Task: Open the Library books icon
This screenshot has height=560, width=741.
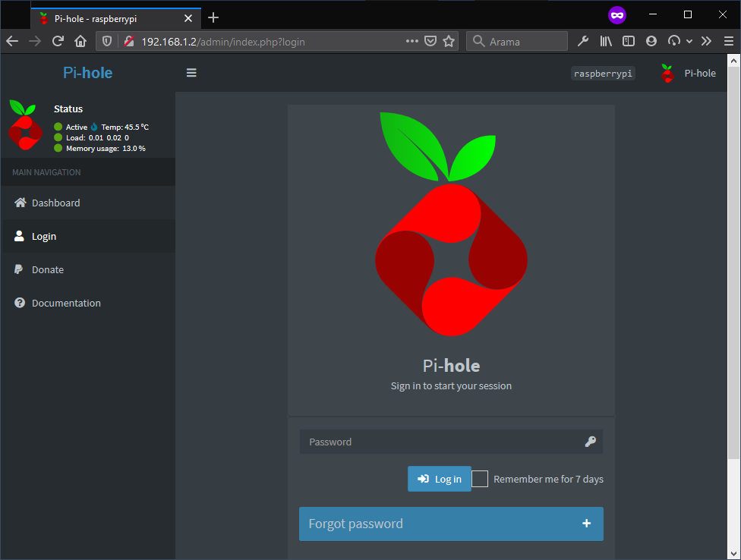Action: 606,41
